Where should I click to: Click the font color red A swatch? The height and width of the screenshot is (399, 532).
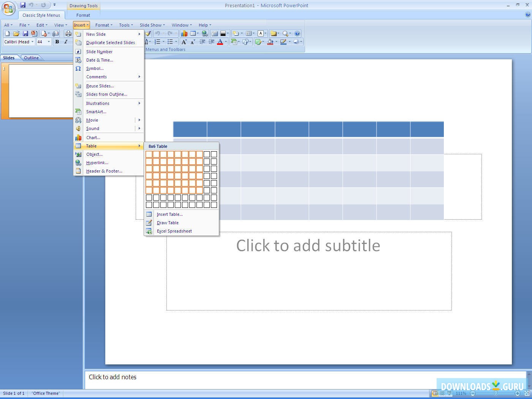[x=220, y=42]
